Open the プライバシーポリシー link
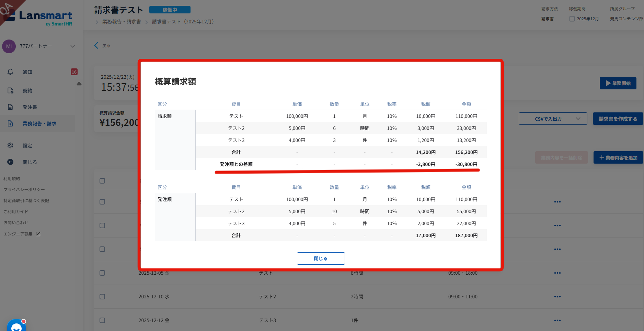The height and width of the screenshot is (331, 644). pyautogui.click(x=24, y=190)
